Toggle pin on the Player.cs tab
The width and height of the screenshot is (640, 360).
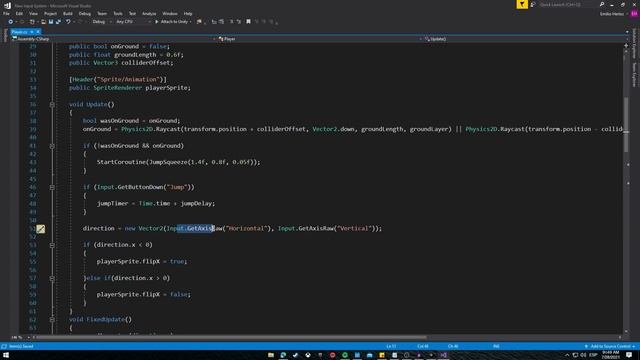[x=32, y=32]
